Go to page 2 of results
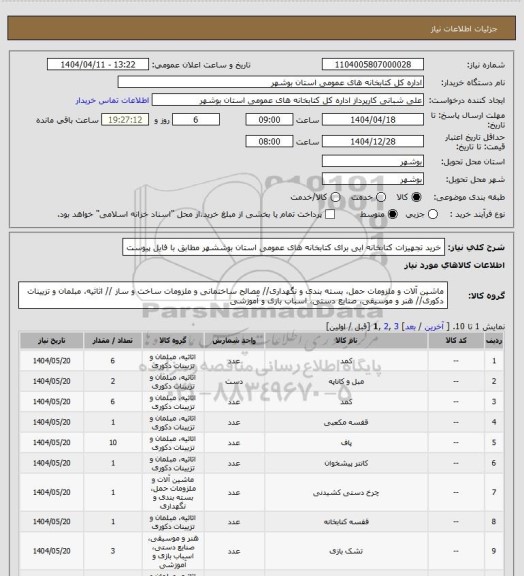 tap(386, 327)
